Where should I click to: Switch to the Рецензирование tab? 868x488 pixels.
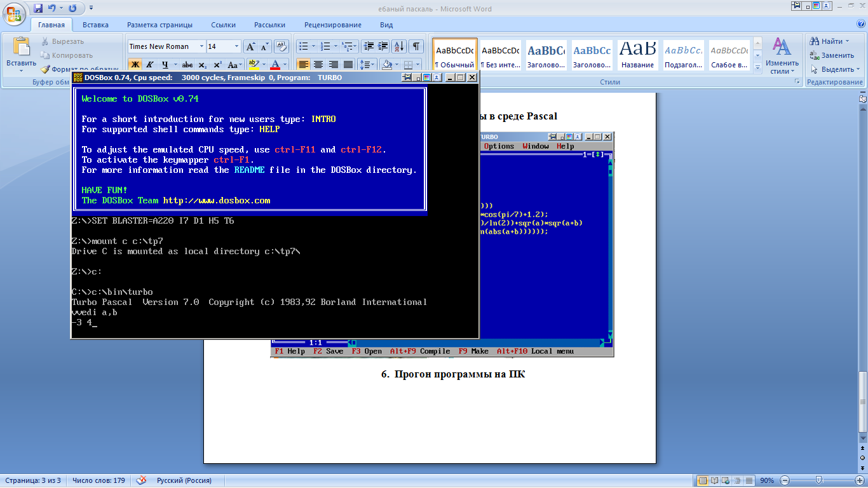(x=333, y=25)
